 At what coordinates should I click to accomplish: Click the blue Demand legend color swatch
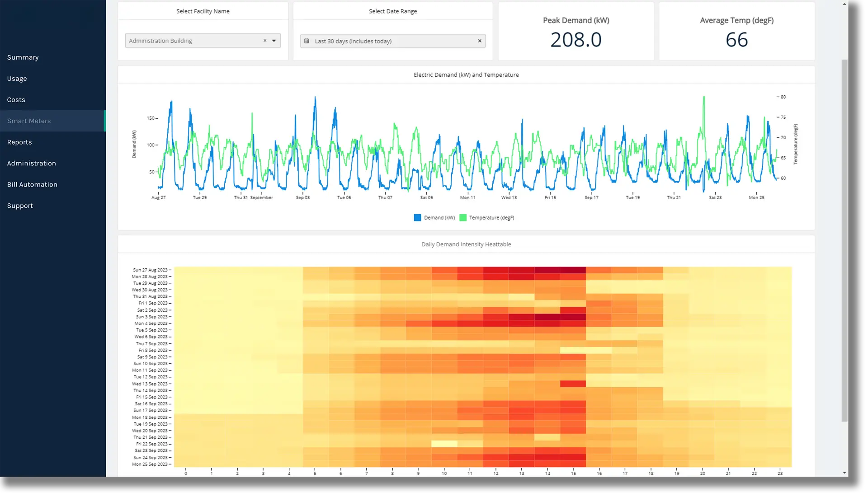416,217
